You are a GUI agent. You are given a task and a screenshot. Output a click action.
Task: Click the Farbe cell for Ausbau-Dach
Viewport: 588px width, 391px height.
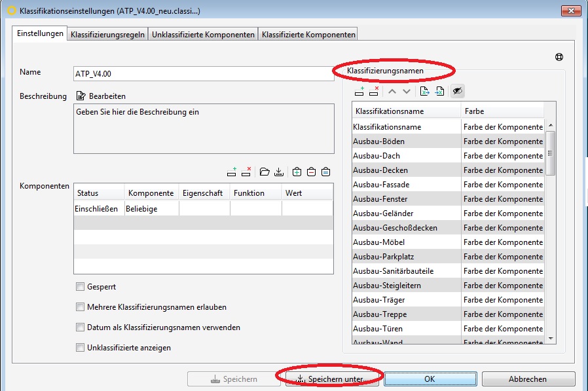[502, 156]
